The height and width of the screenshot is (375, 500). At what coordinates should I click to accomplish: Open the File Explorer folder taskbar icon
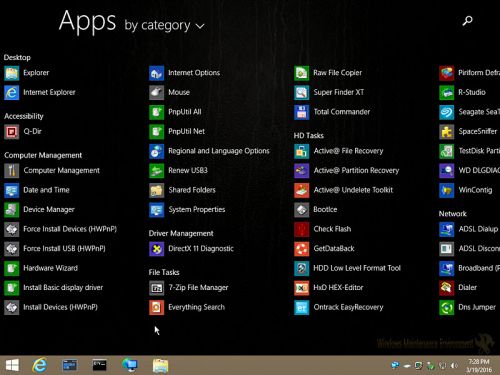tap(160, 365)
